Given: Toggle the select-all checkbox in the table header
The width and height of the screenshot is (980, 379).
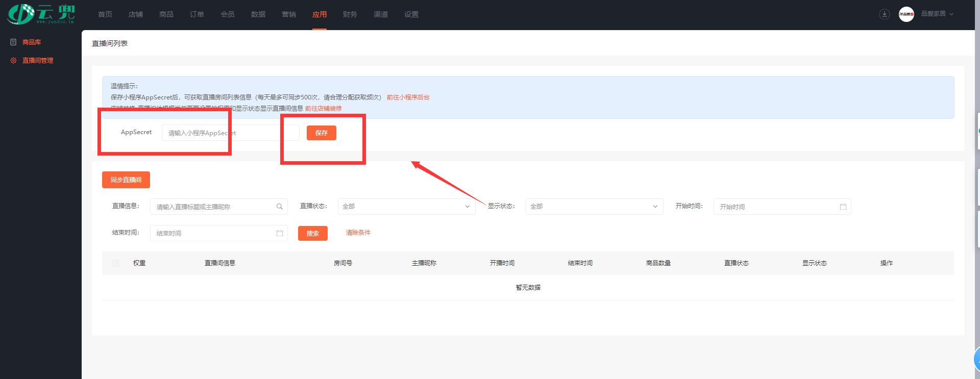Looking at the screenshot, I should tap(115, 263).
